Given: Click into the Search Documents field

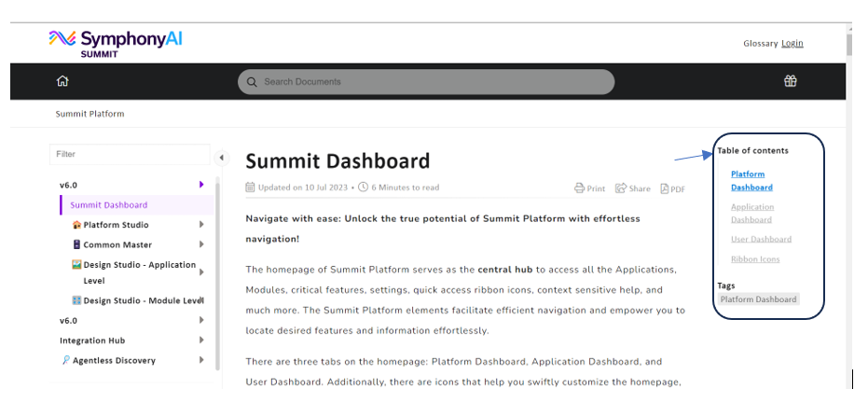Looking at the screenshot, I should point(426,82).
